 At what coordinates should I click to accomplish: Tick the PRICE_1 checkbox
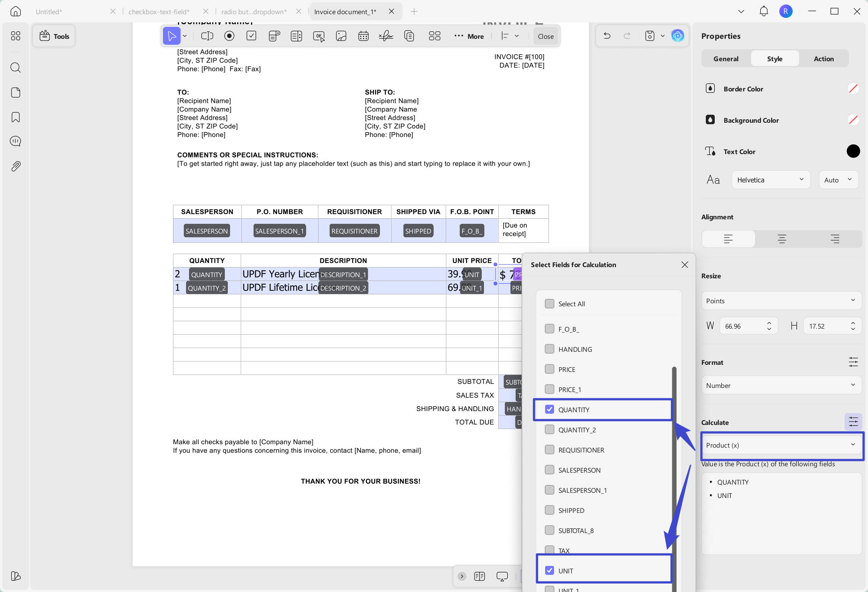(x=549, y=389)
